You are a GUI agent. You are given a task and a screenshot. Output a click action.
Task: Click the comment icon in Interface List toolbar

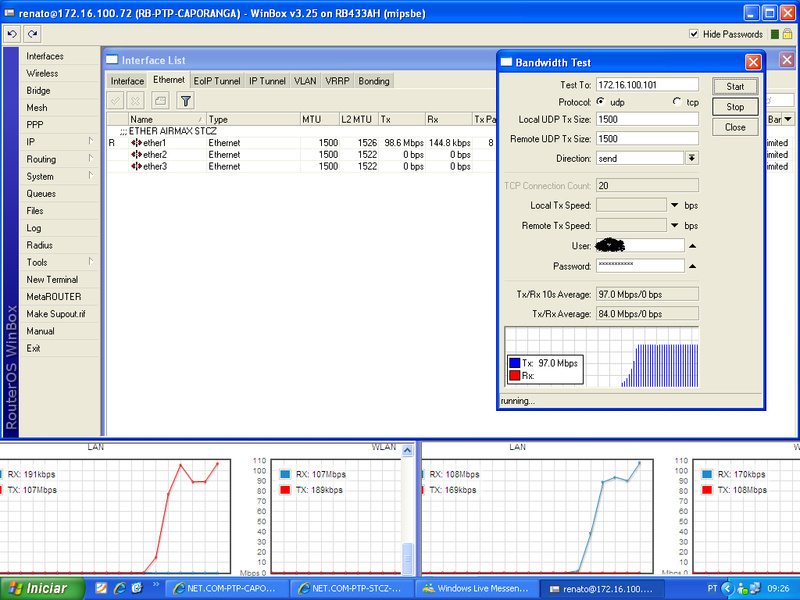coord(161,100)
